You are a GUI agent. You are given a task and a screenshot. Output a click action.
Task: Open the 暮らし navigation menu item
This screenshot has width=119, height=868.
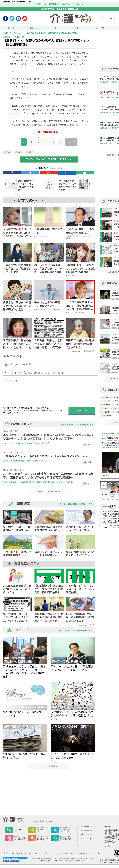pyautogui.click(x=33, y=28)
